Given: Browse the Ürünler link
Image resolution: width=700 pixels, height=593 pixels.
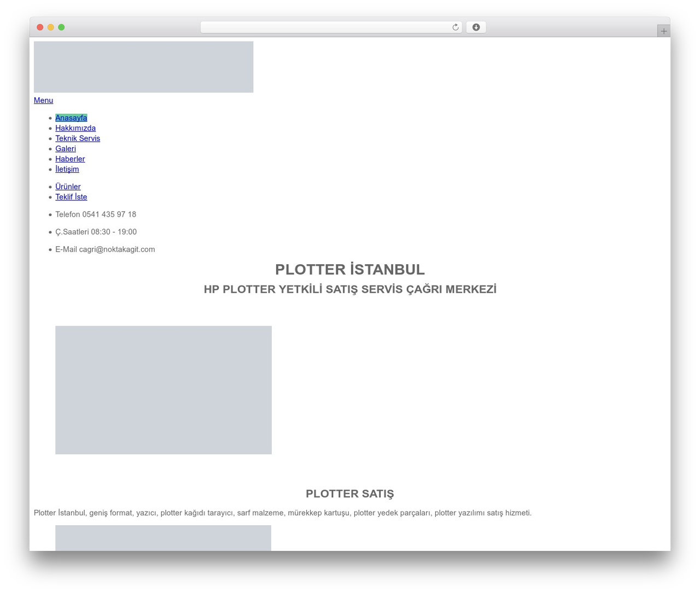Looking at the screenshot, I should pos(68,187).
